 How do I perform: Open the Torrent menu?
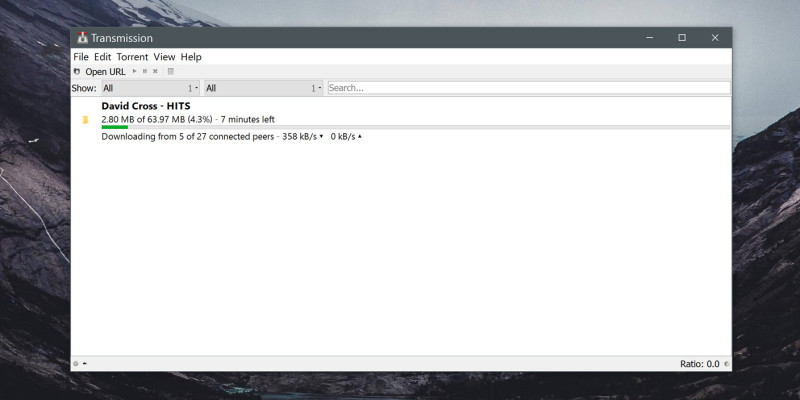tap(132, 57)
